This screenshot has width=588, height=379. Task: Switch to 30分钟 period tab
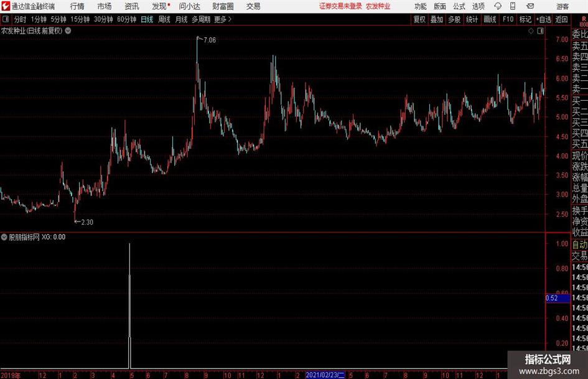[x=103, y=19]
